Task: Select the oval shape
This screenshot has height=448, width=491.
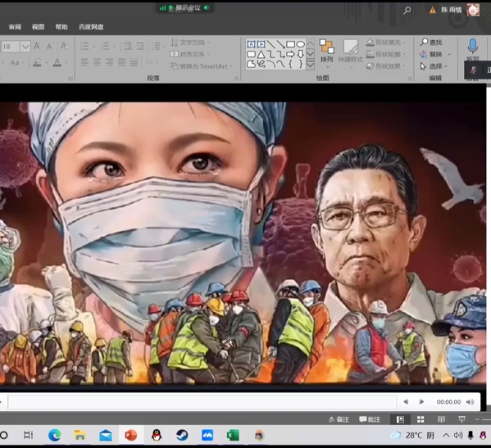Action: (300, 44)
